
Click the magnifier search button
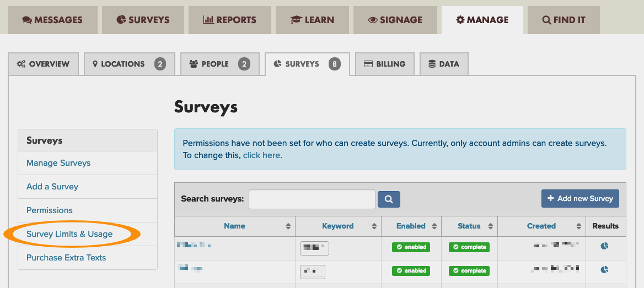(x=389, y=199)
